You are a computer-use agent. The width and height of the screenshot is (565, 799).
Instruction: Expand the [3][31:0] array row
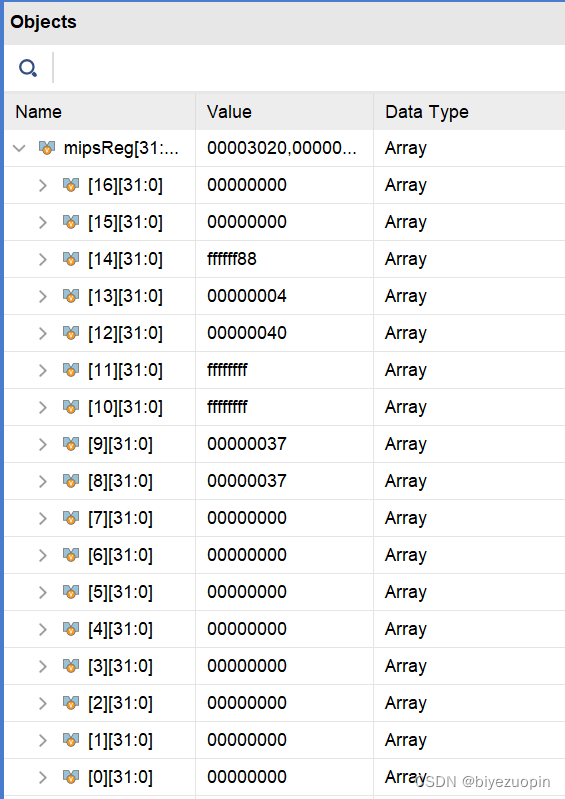pos(43,667)
